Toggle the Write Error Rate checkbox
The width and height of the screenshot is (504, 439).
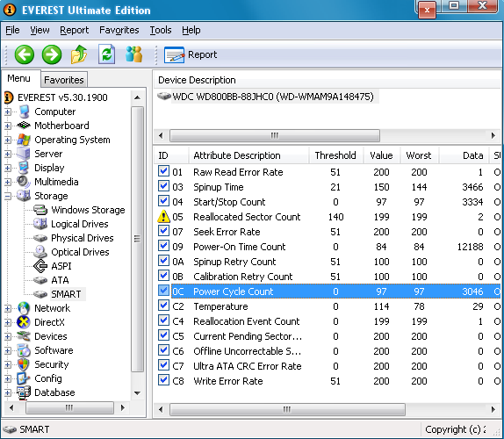pos(163,380)
